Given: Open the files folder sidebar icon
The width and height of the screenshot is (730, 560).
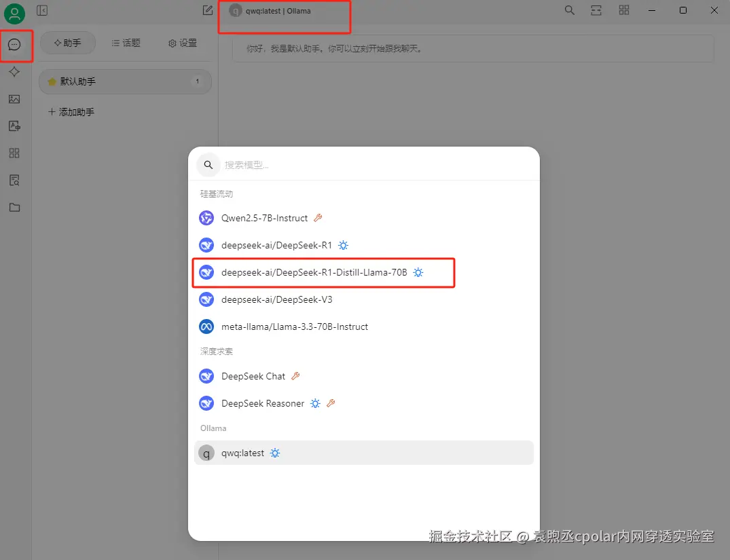Looking at the screenshot, I should (14, 207).
